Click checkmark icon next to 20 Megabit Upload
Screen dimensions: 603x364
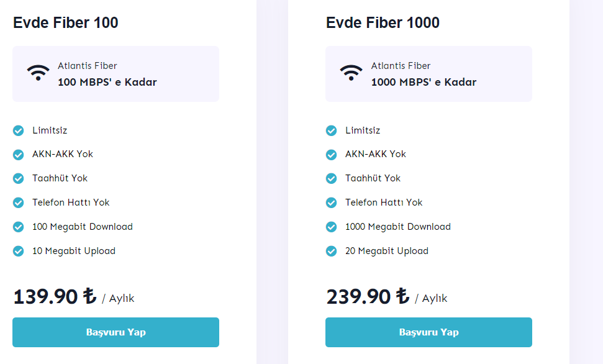[332, 251]
